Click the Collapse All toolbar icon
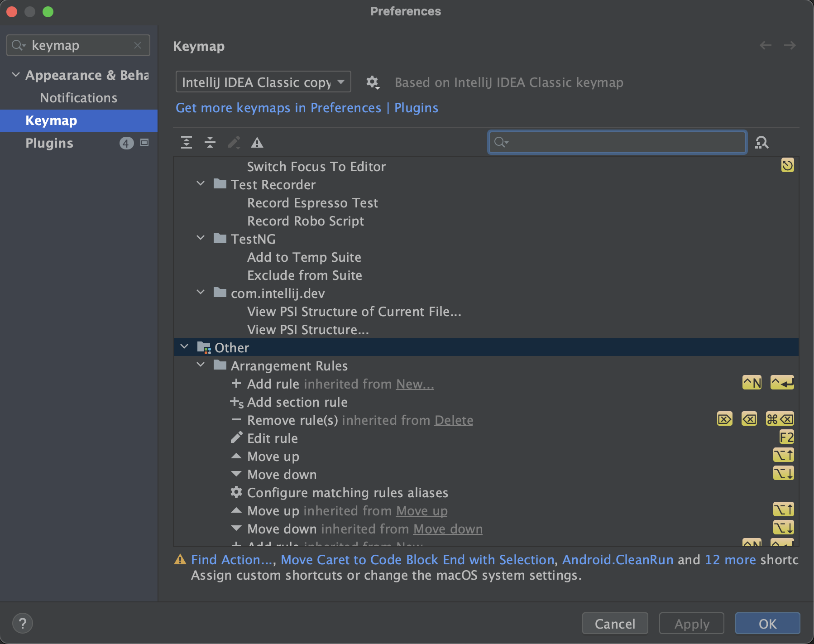The height and width of the screenshot is (644, 814). 210,143
